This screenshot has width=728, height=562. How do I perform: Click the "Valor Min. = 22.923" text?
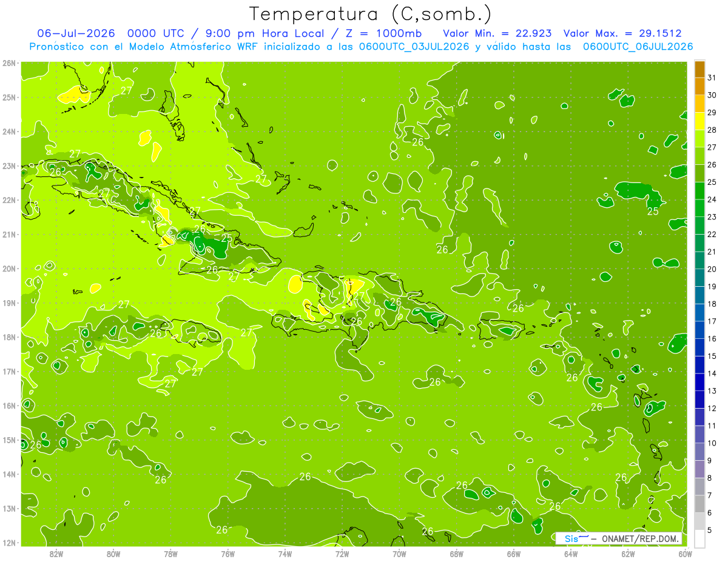[x=497, y=33]
